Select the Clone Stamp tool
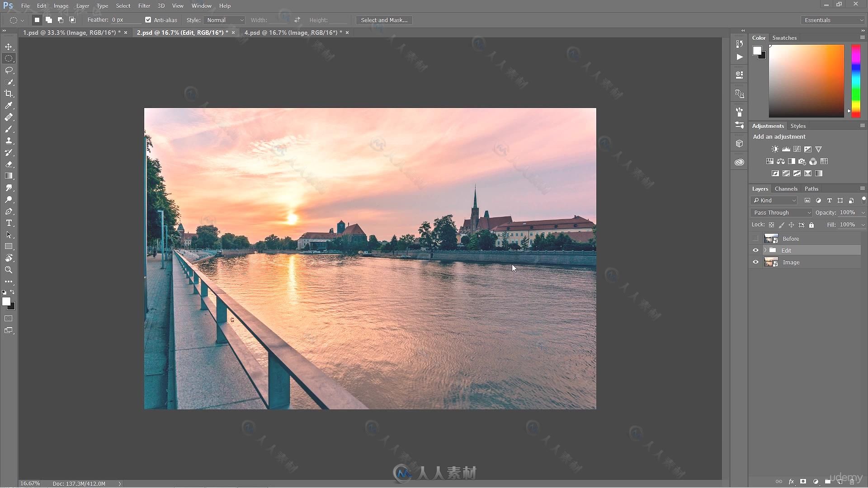 pyautogui.click(x=8, y=141)
